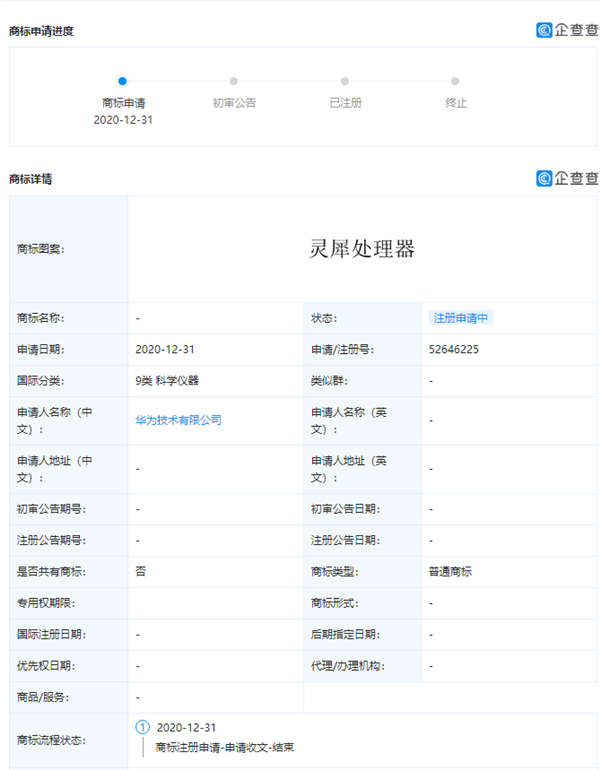The width and height of the screenshot is (600, 770).
Task: Click the Qichacha logo beside 商标申请进度 heading
Action: [x=566, y=30]
